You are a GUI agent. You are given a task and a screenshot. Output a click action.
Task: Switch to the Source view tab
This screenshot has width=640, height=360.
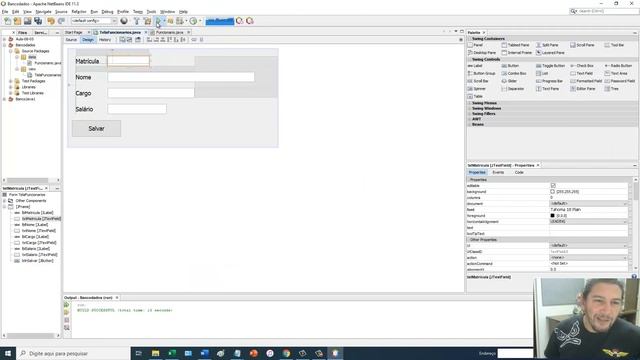(x=71, y=40)
